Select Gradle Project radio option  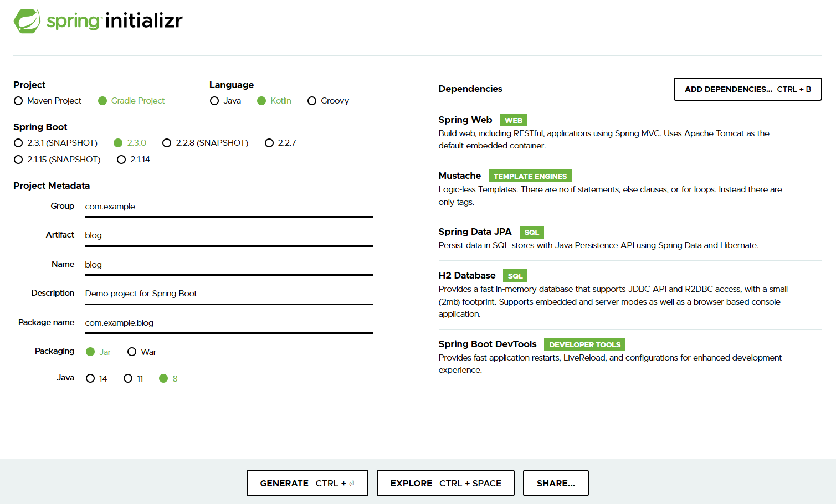(131, 101)
